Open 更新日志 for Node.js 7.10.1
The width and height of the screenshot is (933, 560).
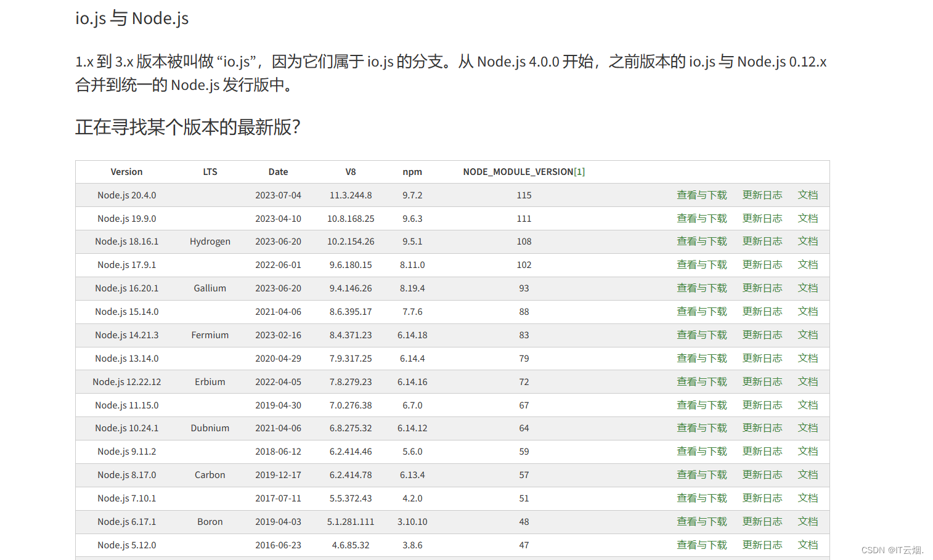[x=762, y=498]
